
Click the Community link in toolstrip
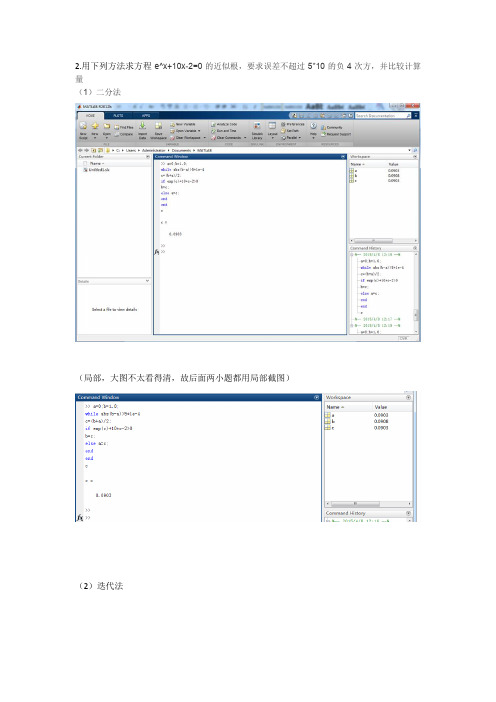[332, 128]
